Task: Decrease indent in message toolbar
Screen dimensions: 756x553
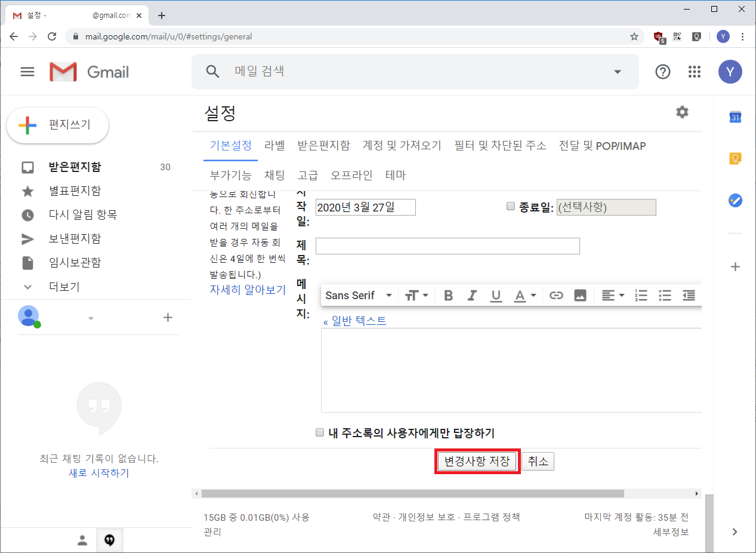Action: point(689,295)
